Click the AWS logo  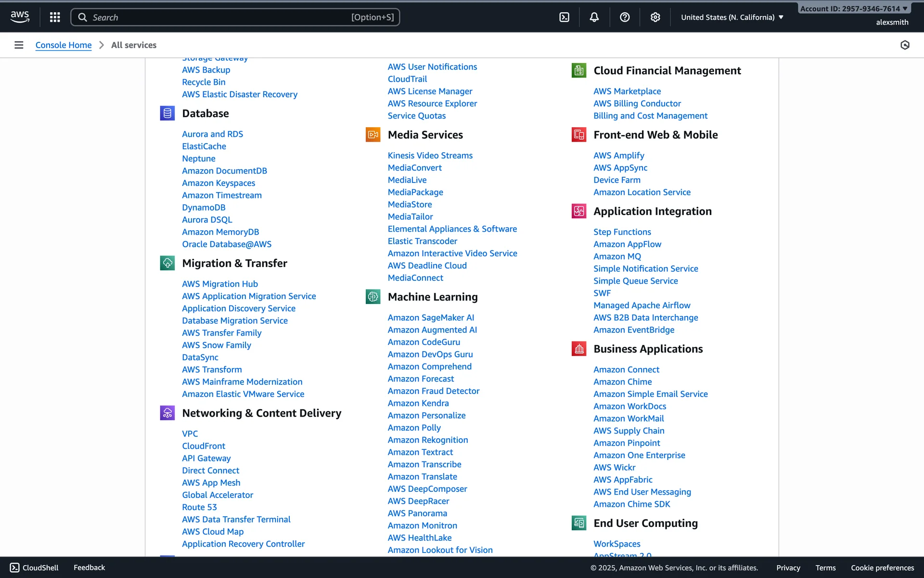(x=20, y=17)
